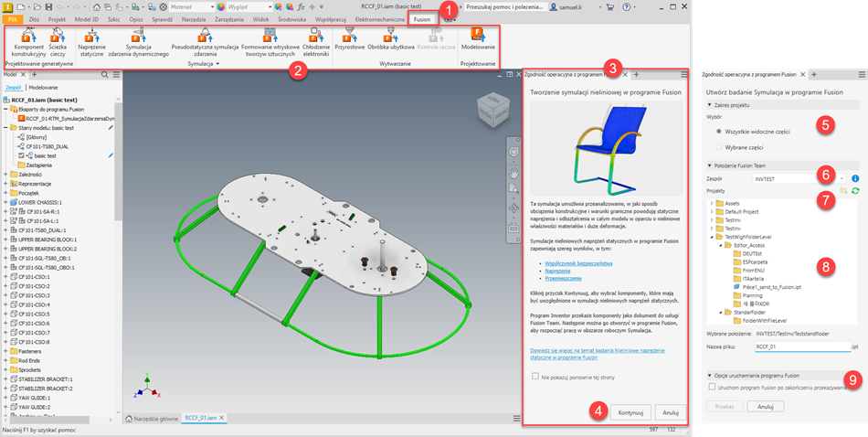Open Formowanie wtryskowe tworzyw sztucznych
Viewport: 868px width, 437px height.
[x=270, y=44]
